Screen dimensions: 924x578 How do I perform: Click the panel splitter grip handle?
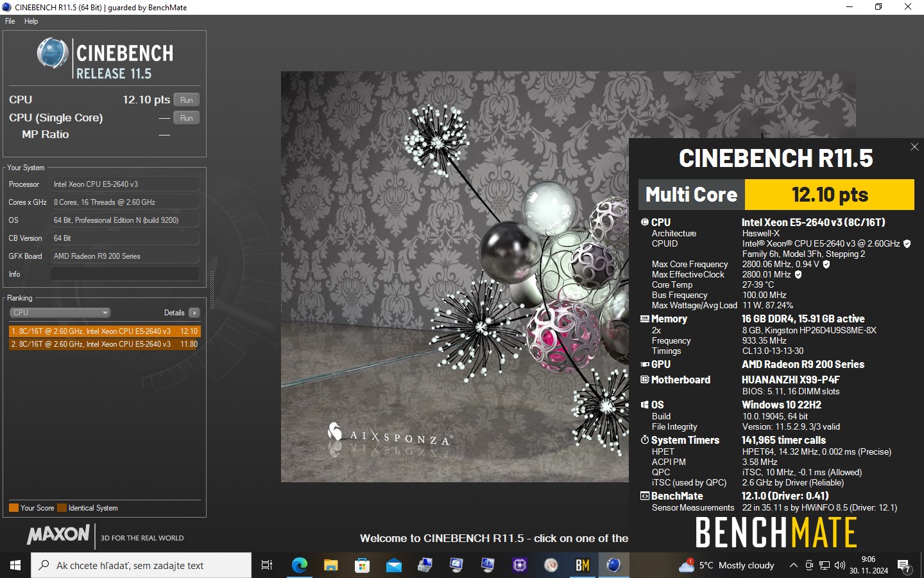point(212,290)
